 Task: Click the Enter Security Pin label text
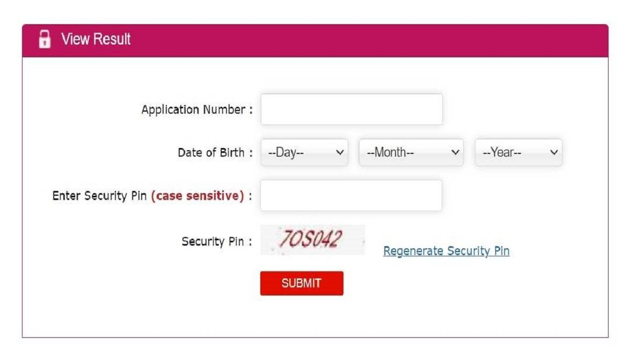tap(100, 196)
